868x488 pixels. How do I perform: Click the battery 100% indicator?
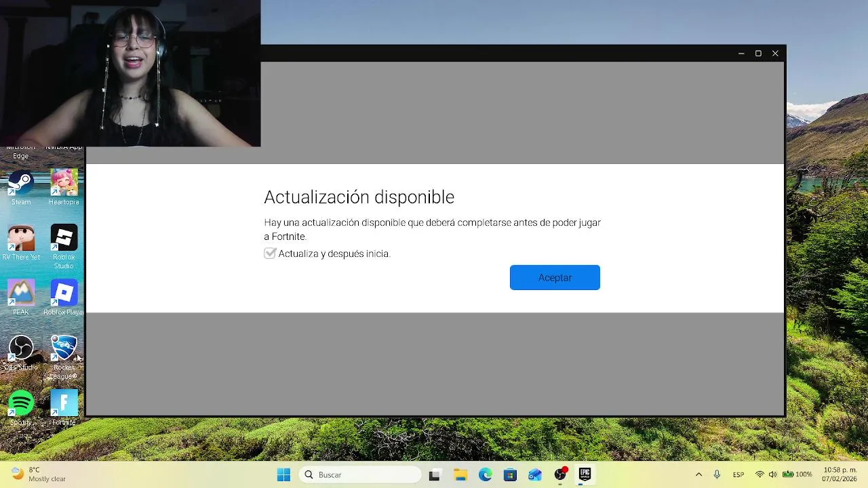797,474
